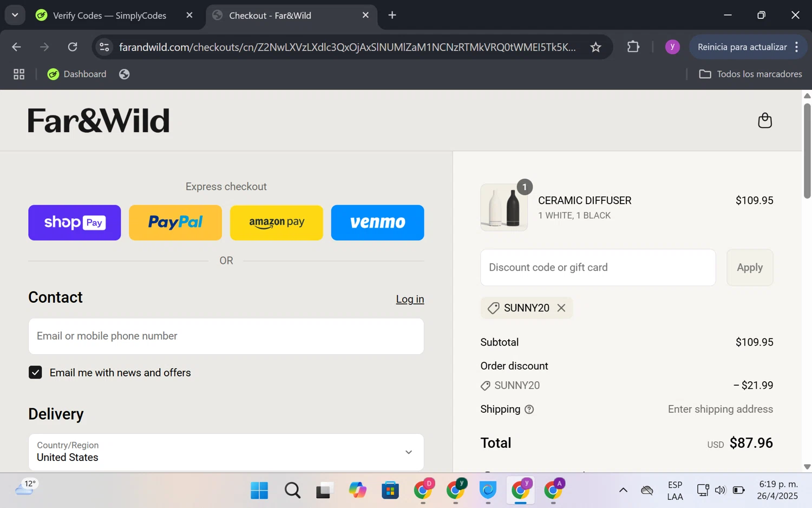Open the Chrome apps grid icon

(x=19, y=74)
